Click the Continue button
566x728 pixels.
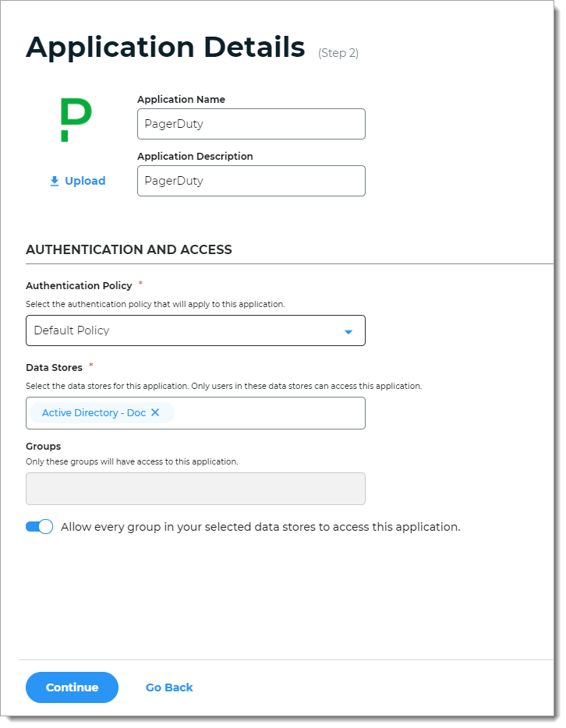[x=72, y=687]
